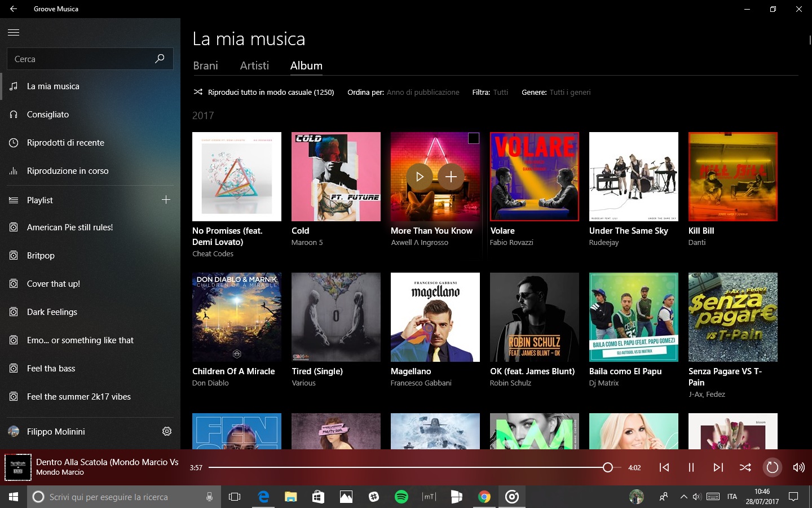Open Children Of A Miracle album

(237, 317)
